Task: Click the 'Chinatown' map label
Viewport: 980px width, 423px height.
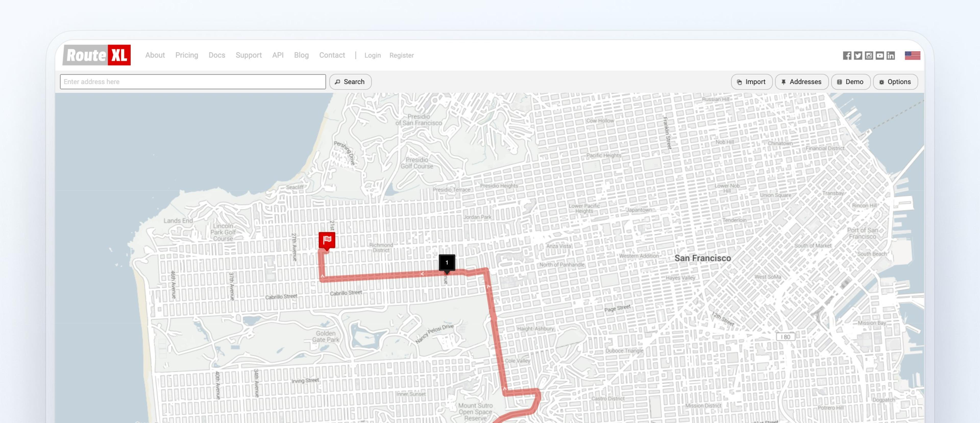Action: pyautogui.click(x=780, y=143)
